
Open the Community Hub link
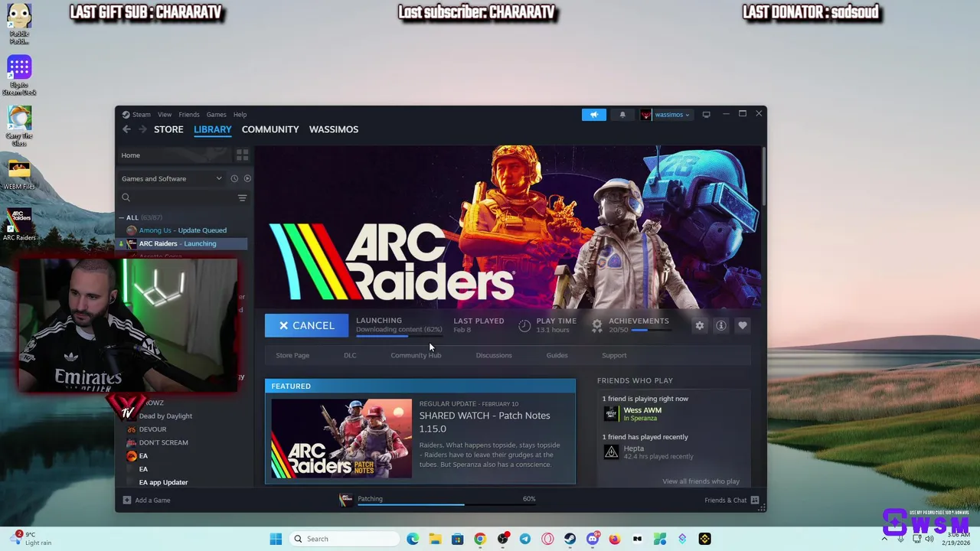coord(416,355)
